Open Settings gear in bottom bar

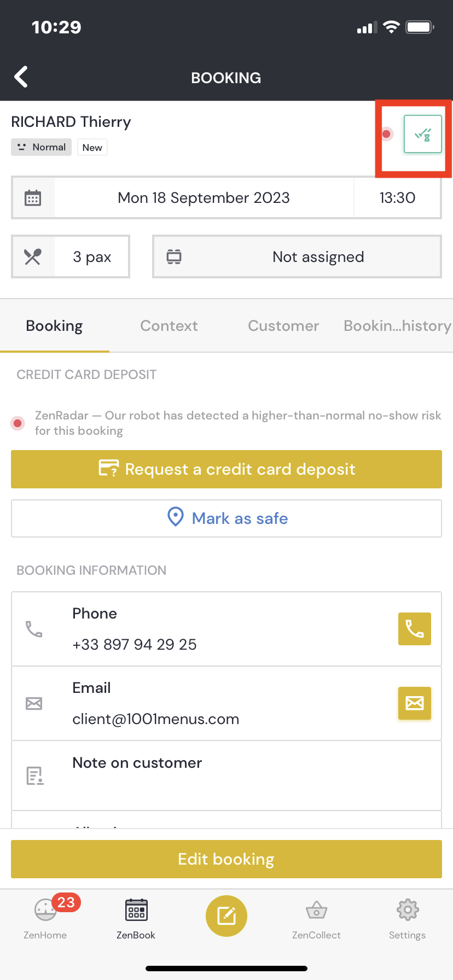pyautogui.click(x=407, y=917)
